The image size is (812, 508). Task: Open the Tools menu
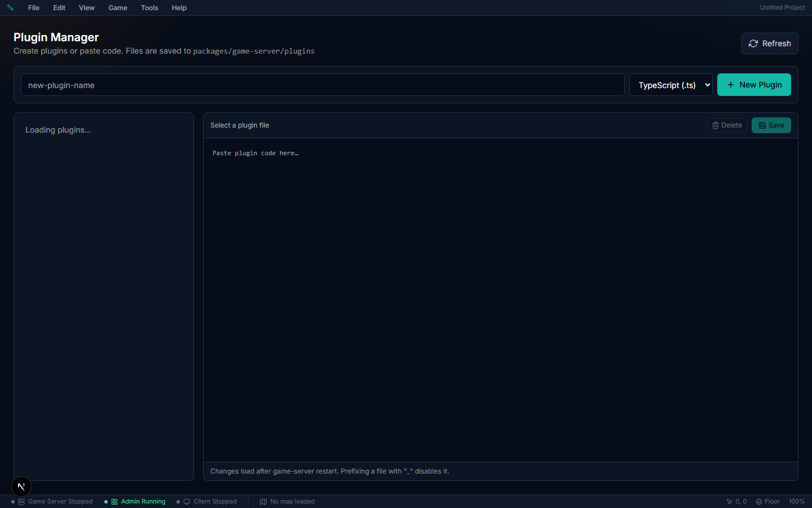149,8
